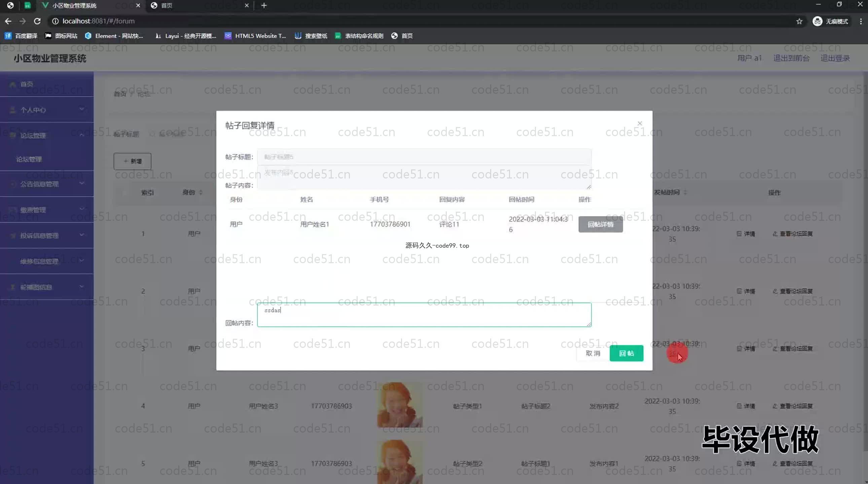This screenshot has width=868, height=484.
Task: Collapse the 论坛管理 parent sidebar menu
Action: click(47, 135)
